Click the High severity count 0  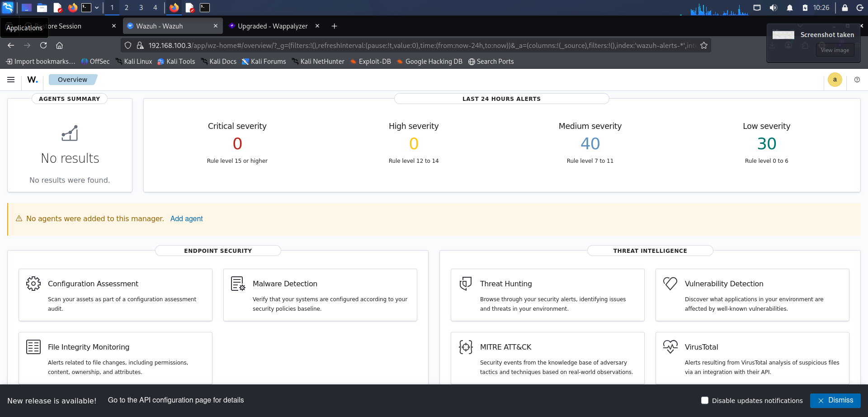(414, 144)
